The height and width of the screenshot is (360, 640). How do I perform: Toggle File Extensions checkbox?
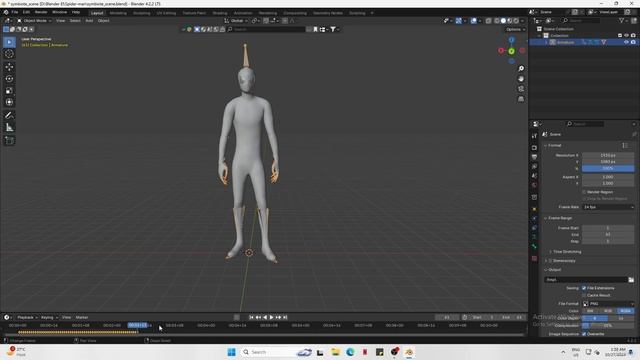point(584,288)
